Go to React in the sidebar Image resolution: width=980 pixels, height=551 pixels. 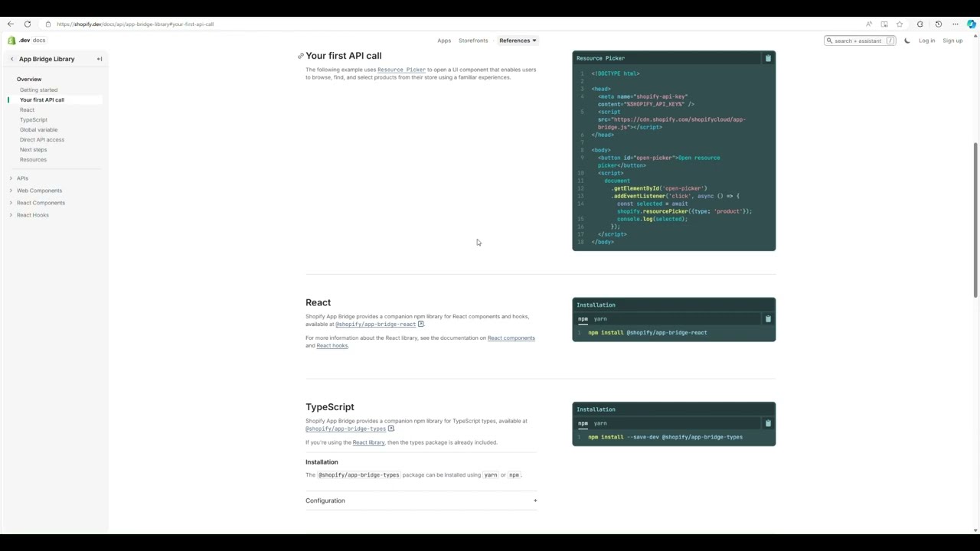pos(27,109)
